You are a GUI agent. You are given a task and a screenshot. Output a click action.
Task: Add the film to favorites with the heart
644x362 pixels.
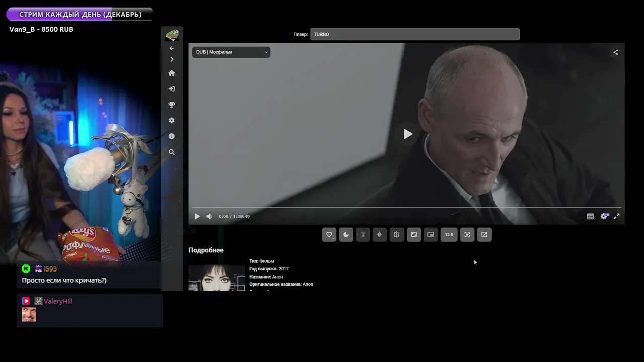click(x=329, y=235)
